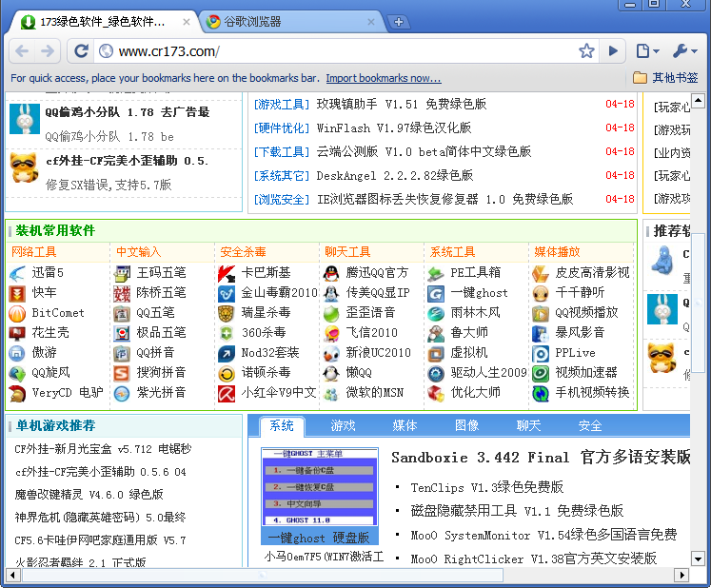The image size is (711, 588).
Task: Click the vertical scrollbar up arrow
Action: pyautogui.click(x=698, y=101)
